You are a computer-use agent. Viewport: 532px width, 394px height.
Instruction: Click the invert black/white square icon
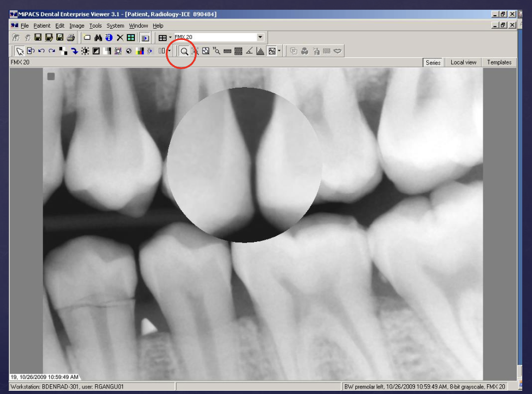click(96, 51)
